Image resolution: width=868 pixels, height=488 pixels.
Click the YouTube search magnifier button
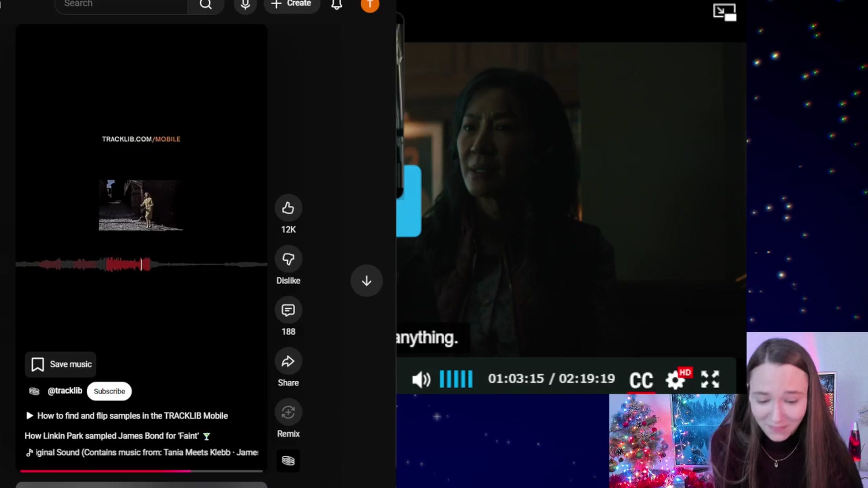point(206,5)
